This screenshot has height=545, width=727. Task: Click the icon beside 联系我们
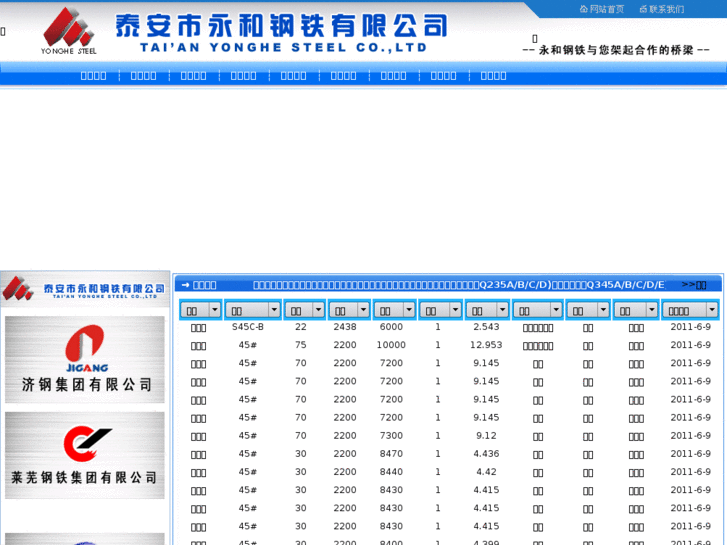point(643,9)
